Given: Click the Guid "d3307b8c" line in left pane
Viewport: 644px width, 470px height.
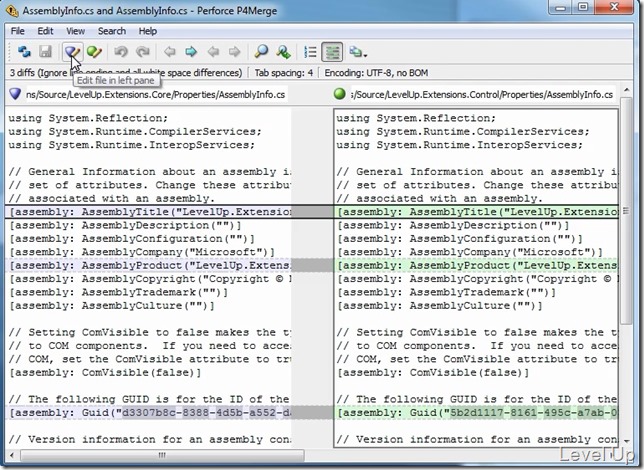Looking at the screenshot, I should 150,412.
